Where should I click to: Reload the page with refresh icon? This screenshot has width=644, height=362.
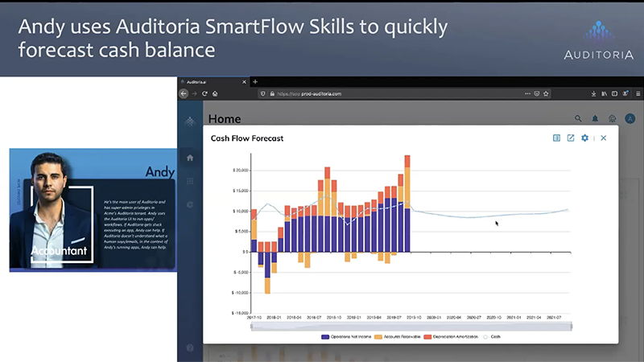point(204,93)
